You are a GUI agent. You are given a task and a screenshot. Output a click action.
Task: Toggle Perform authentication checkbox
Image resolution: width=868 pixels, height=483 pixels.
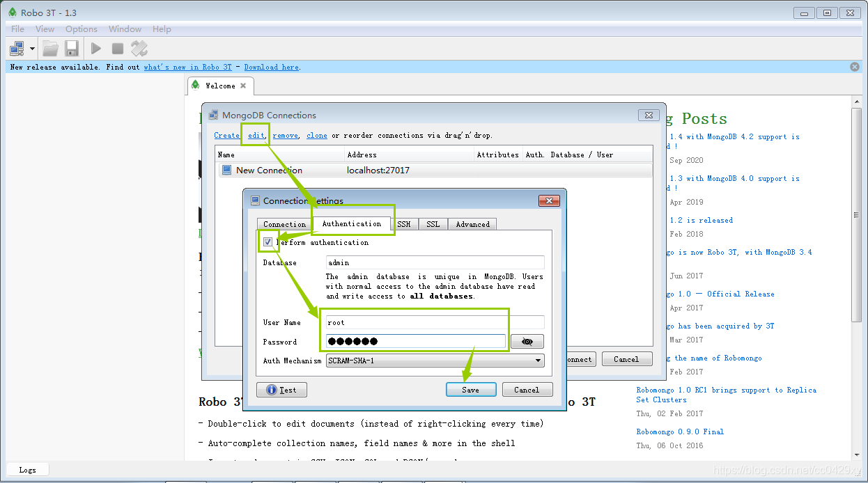tap(268, 242)
